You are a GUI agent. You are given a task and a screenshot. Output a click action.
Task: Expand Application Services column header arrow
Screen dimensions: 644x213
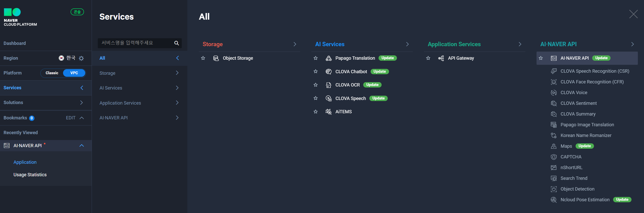(520, 44)
